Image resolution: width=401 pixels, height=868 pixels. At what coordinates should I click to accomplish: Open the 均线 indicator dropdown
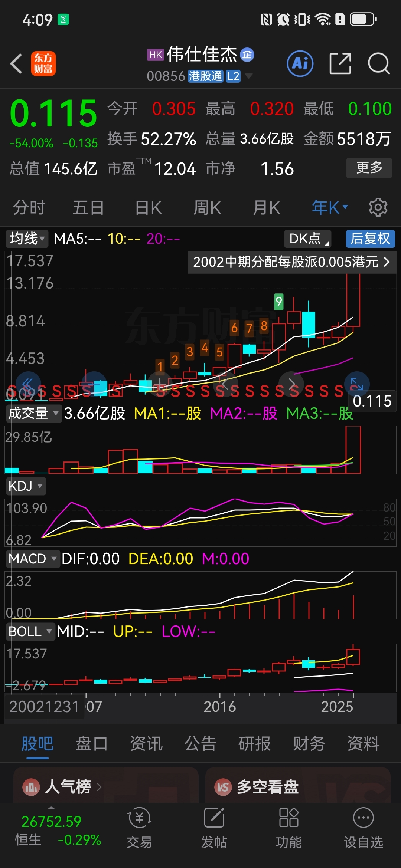tap(27, 239)
